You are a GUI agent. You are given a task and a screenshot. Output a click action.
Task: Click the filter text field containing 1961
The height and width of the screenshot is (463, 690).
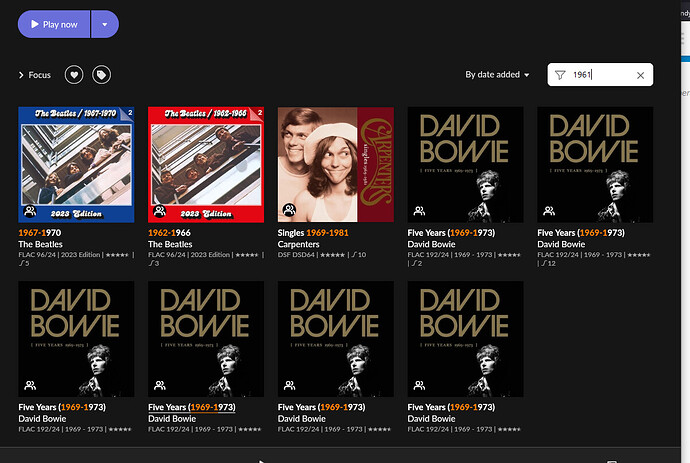tap(600, 75)
